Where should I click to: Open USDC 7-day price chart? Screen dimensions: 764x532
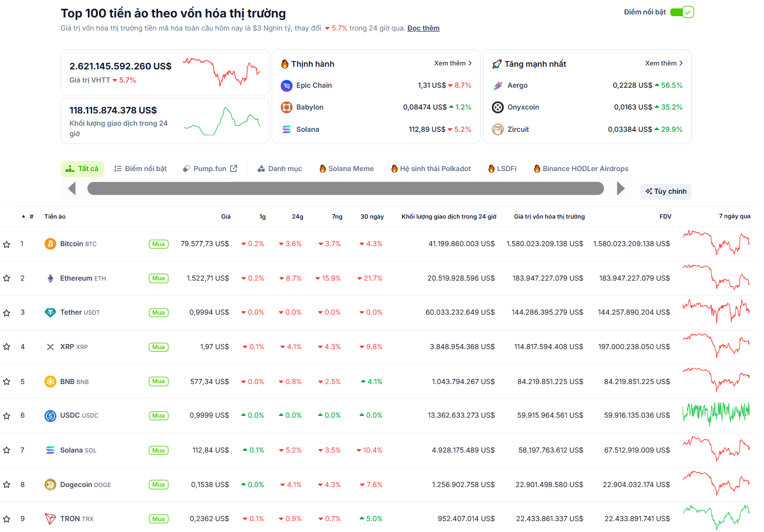point(716,414)
